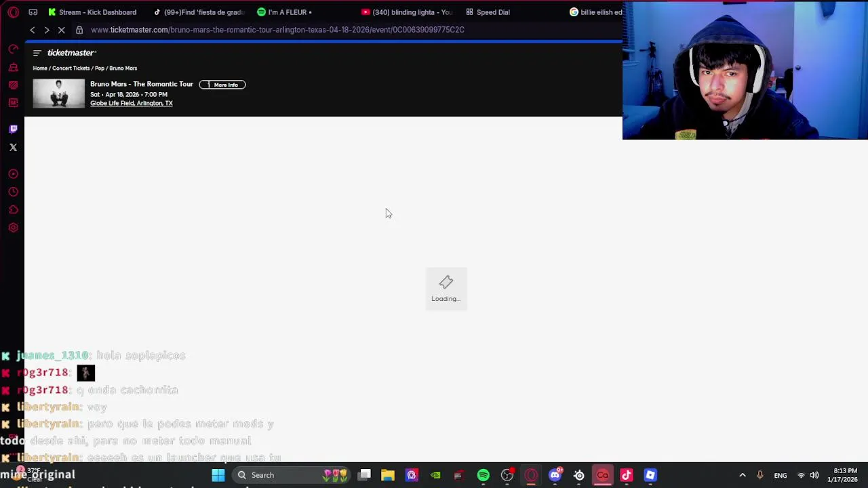Open the Opera GX main menu logo
Image resolution: width=868 pixels, height=488 pixels.
(13, 12)
